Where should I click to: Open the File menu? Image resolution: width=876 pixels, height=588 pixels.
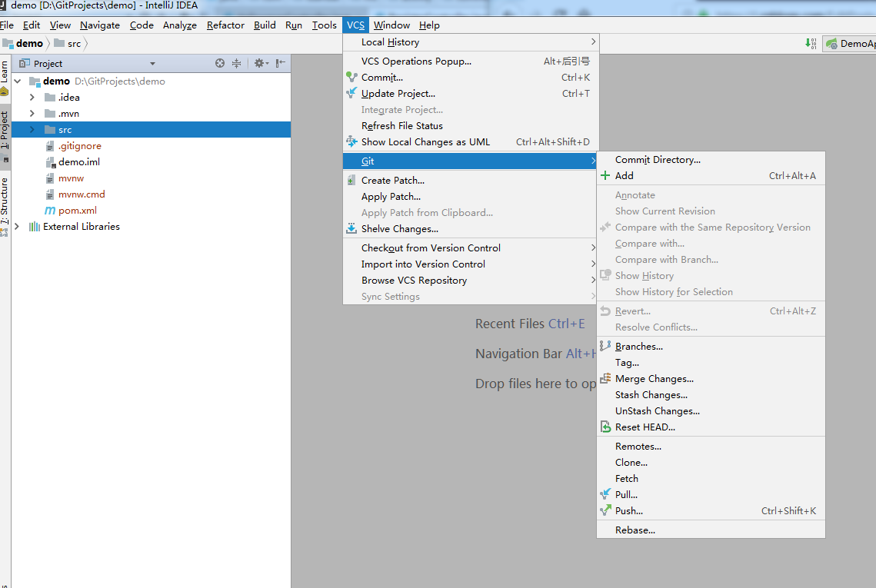(x=7, y=25)
